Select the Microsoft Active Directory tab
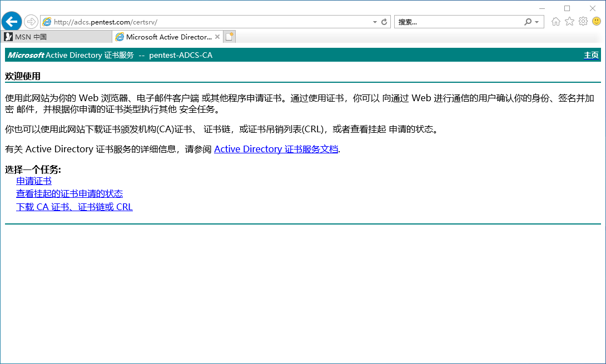The width and height of the screenshot is (606, 364). coord(168,37)
